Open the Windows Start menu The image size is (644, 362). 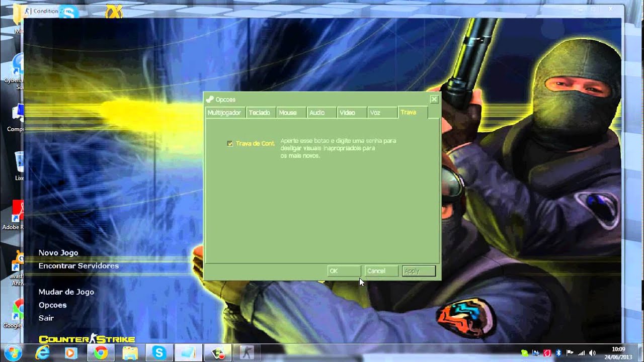pos(14,352)
